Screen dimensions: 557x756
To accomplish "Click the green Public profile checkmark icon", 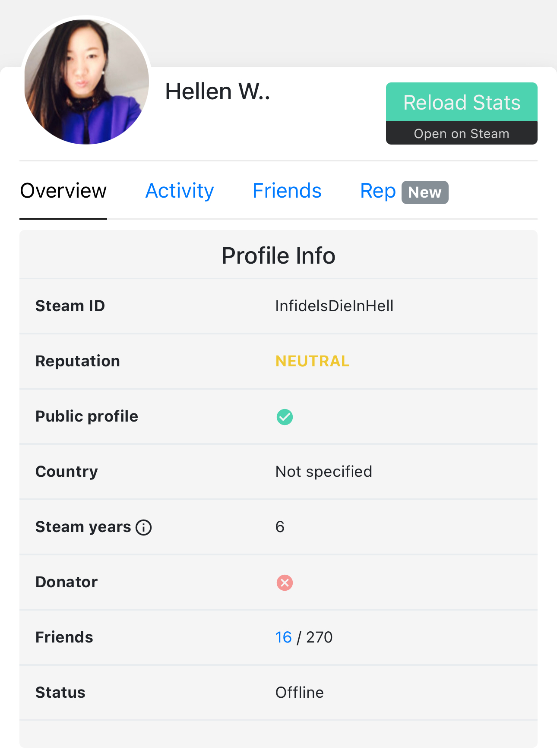I will click(x=285, y=417).
